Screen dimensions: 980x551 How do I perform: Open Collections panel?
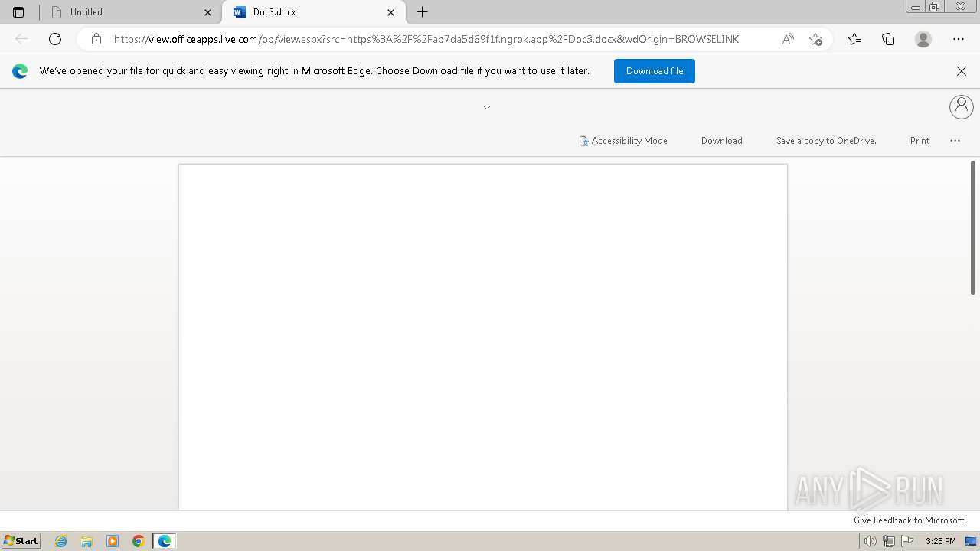[x=888, y=39]
